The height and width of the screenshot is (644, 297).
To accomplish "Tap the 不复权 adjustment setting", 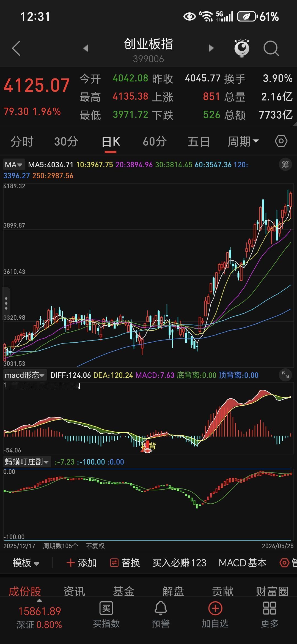I will point(95,546).
